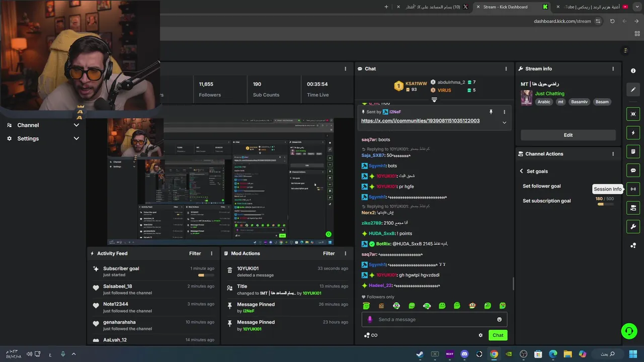Click the Basamlv stream tag
Viewport: 644px width, 362px height.
pyautogui.click(x=579, y=102)
